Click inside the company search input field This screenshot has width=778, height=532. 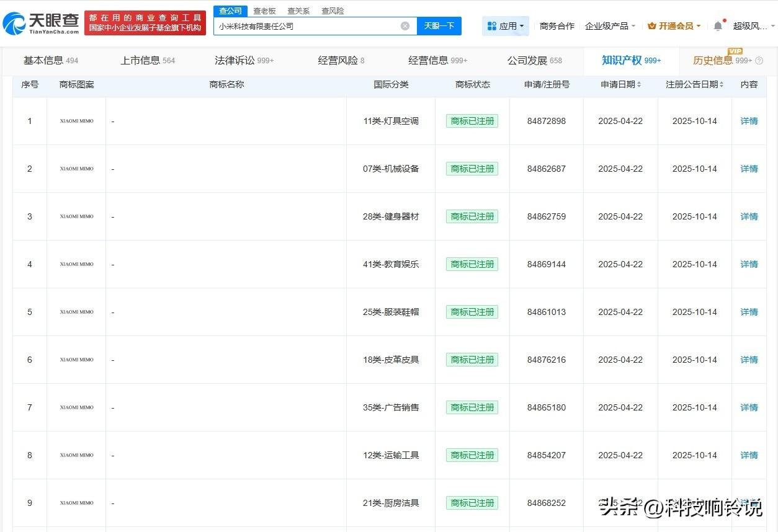[310, 26]
